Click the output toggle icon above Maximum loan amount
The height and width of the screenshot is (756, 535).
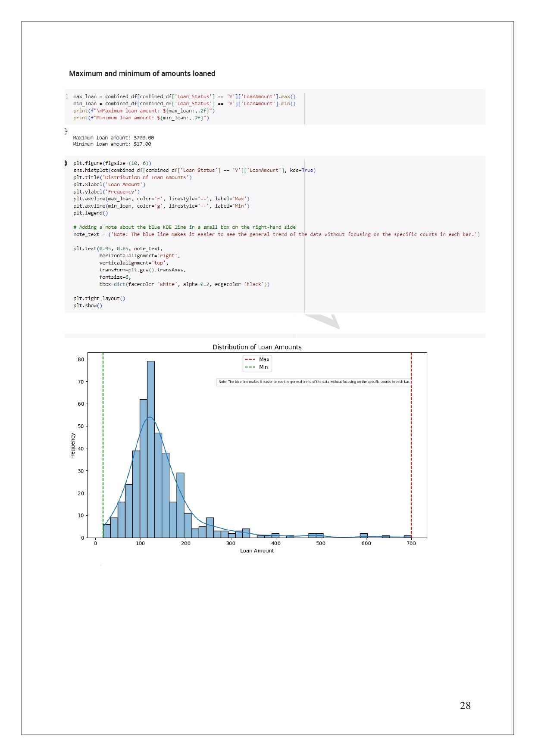66,131
